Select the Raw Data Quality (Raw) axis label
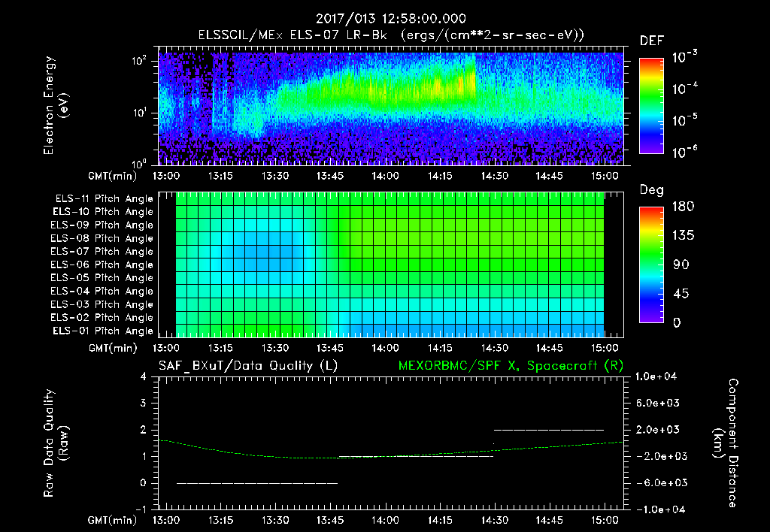This screenshot has height=532, width=770. point(56,443)
